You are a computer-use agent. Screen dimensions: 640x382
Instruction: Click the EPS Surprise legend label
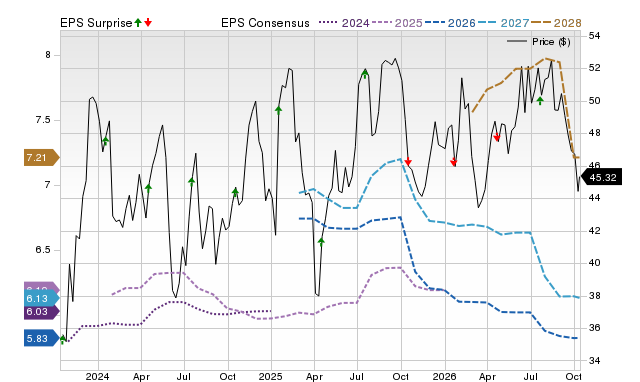tap(96, 23)
